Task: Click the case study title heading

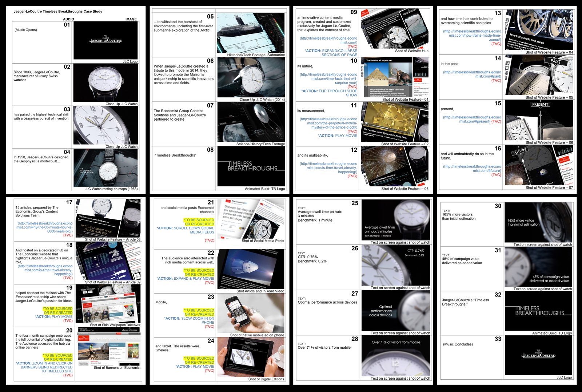Action: click(x=58, y=11)
